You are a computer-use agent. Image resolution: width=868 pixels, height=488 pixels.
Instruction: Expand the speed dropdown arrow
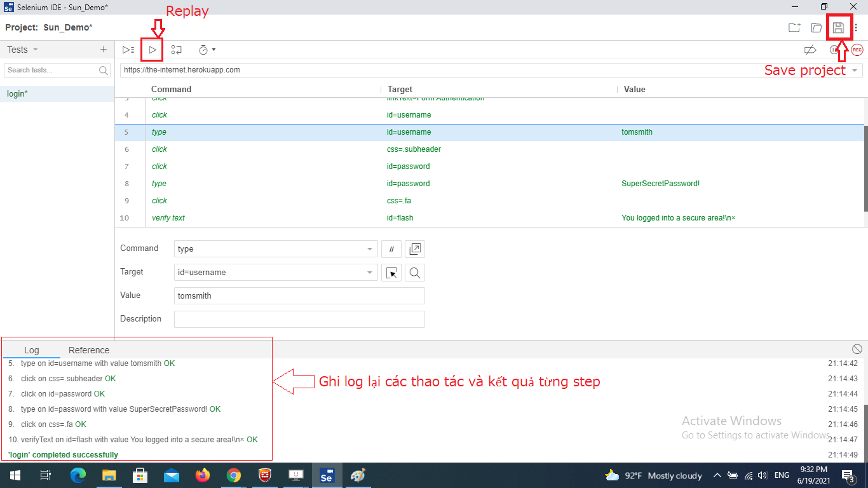(214, 50)
